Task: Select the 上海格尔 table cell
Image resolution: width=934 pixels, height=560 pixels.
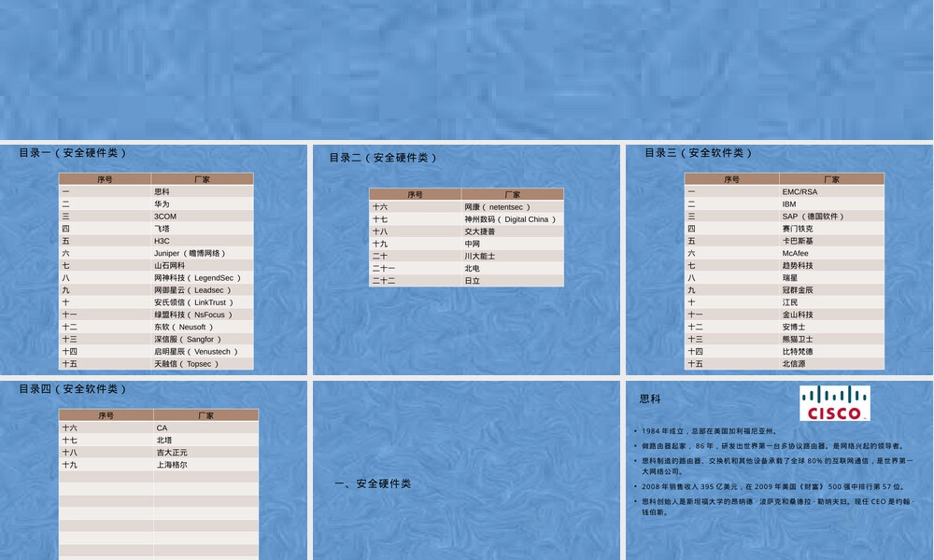Action: pyautogui.click(x=206, y=465)
